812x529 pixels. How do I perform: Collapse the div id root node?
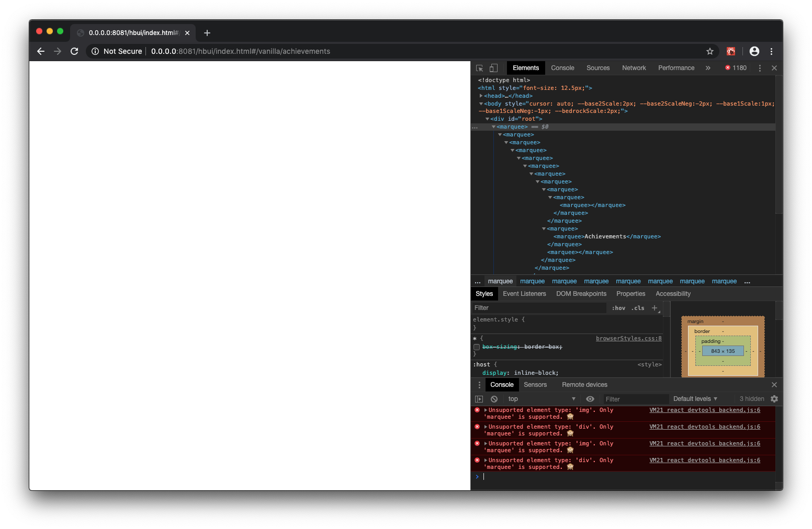tap(487, 119)
